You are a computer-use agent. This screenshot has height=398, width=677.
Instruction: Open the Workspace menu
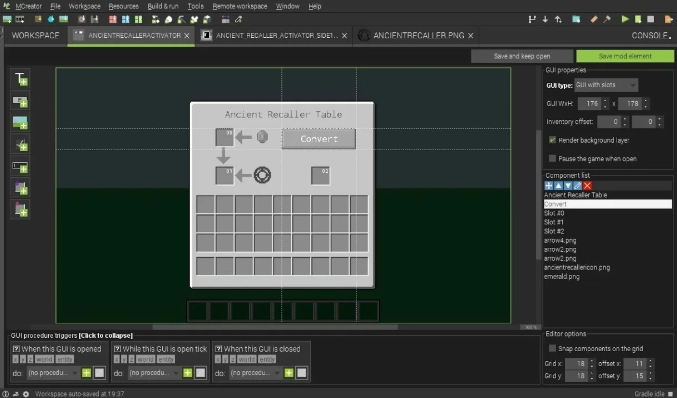click(84, 6)
